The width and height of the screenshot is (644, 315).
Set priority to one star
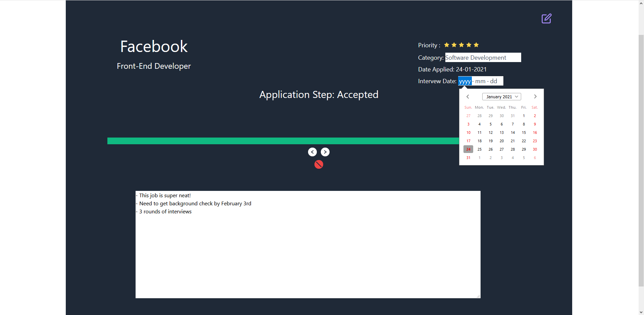pos(447,45)
